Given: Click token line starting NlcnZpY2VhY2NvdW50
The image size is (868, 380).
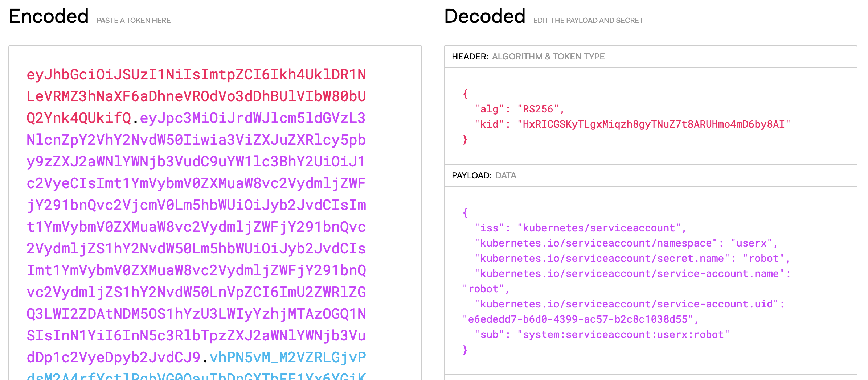Looking at the screenshot, I should (x=196, y=140).
